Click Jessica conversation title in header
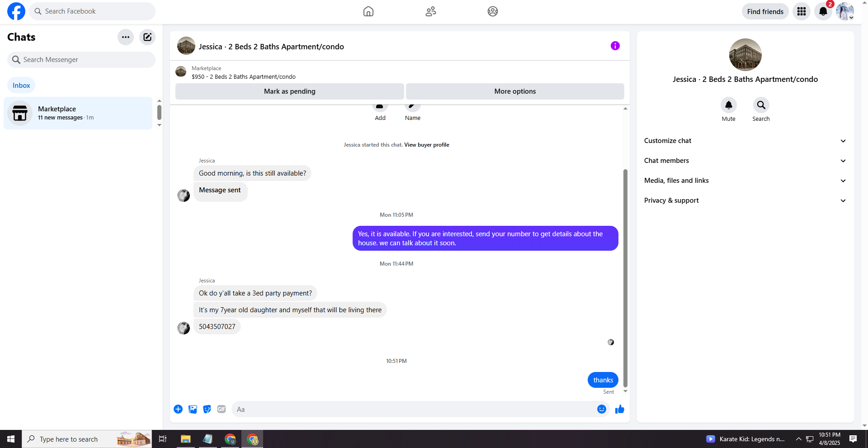 [x=271, y=47]
